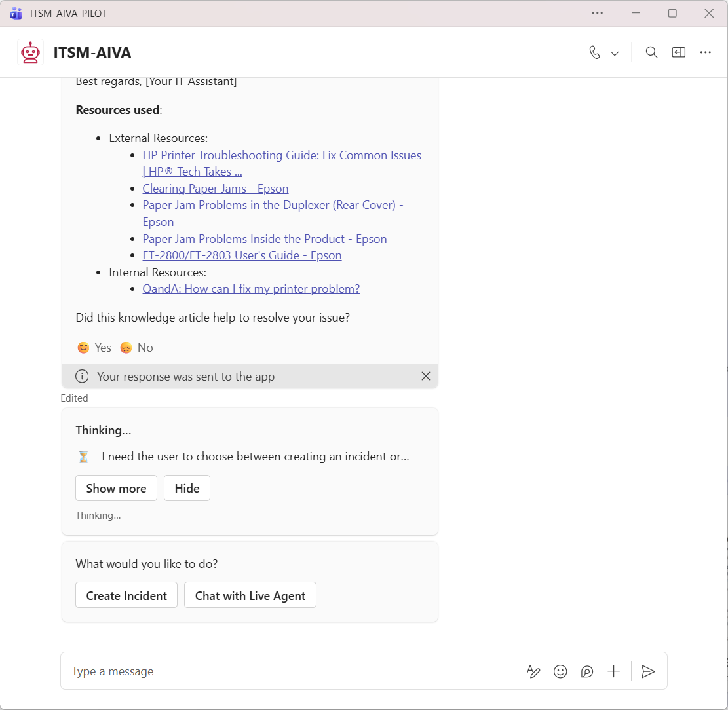Viewport: 728px width, 710px height.
Task: Expand the call options dropdown arrow
Action: click(615, 53)
